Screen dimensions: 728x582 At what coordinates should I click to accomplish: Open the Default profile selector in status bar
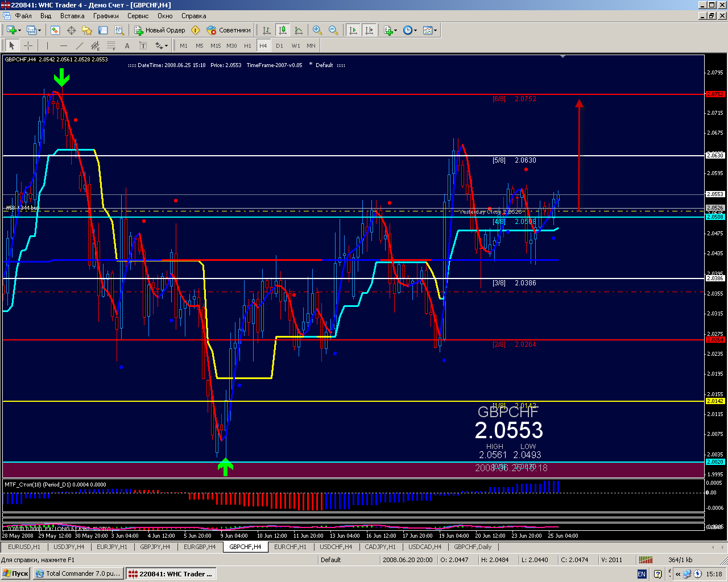coord(348,560)
